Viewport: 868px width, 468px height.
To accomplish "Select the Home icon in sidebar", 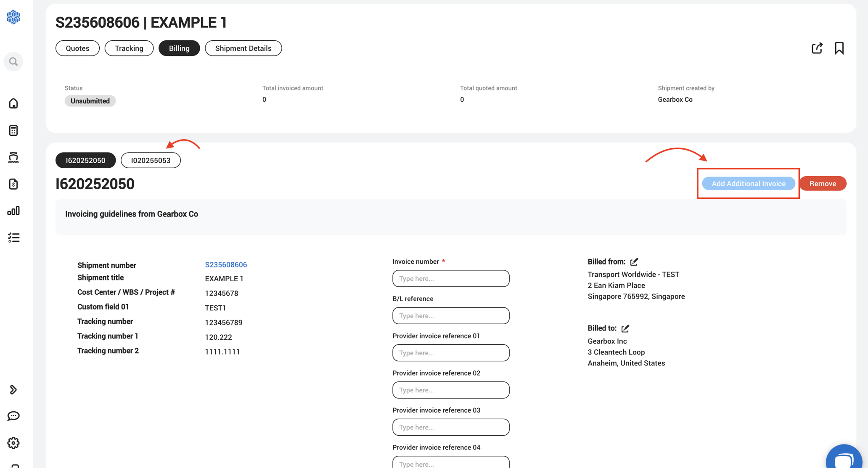I will point(13,103).
